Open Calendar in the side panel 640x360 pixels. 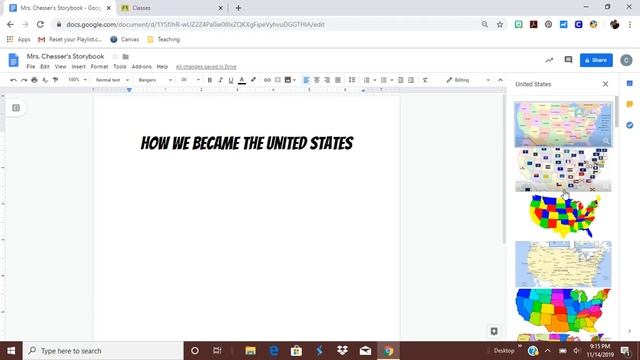point(629,83)
